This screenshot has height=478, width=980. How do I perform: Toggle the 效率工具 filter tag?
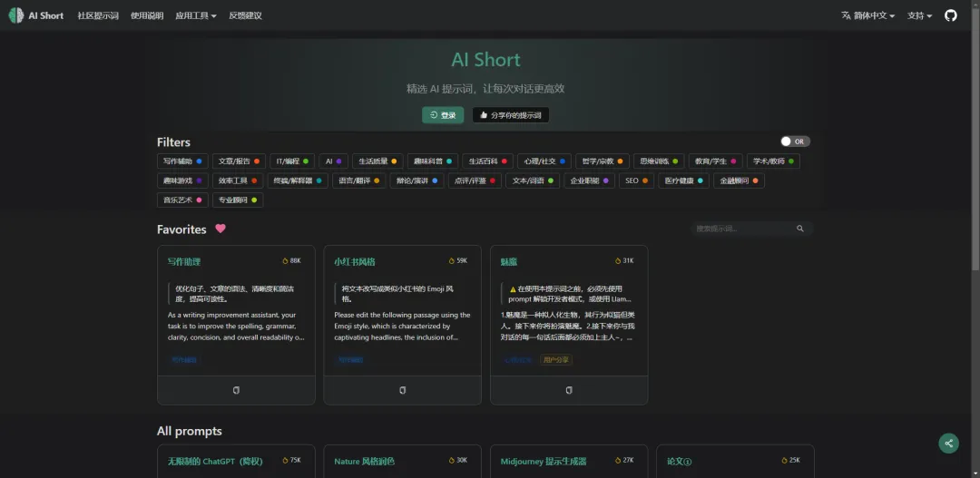pyautogui.click(x=238, y=181)
